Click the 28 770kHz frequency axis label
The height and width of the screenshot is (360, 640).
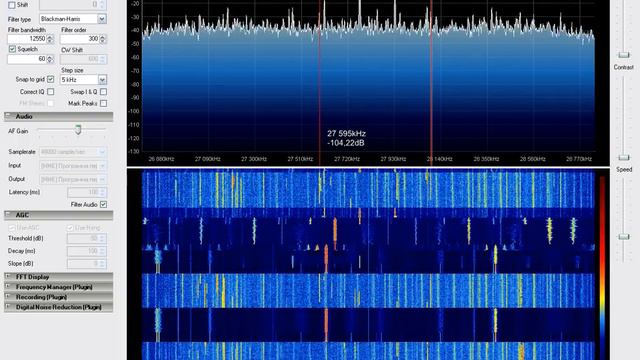pos(579,159)
